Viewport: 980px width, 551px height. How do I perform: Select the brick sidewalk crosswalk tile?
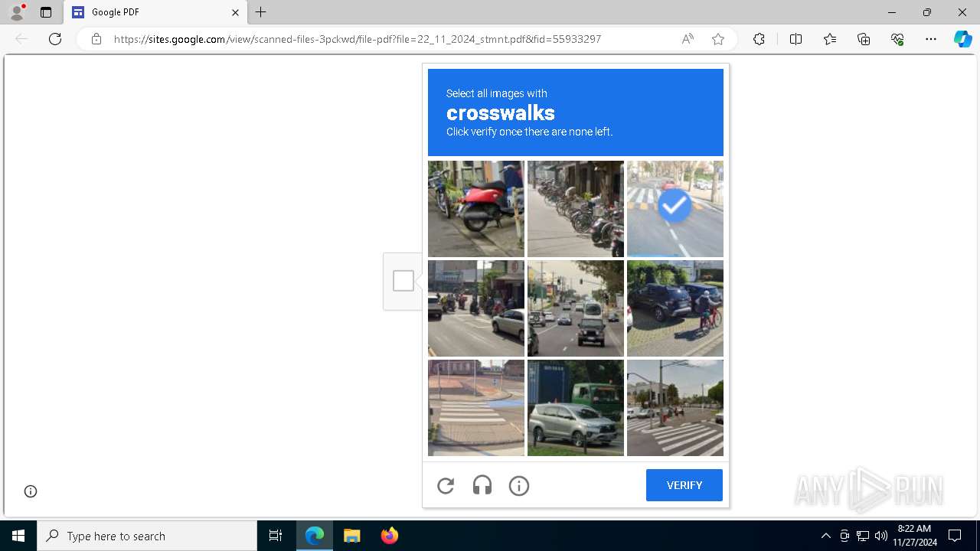476,408
